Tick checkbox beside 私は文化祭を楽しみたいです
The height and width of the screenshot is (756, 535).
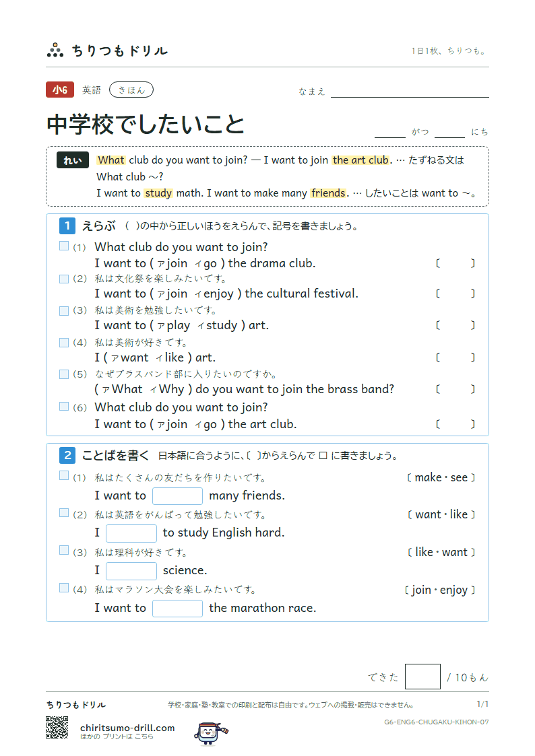pos(64,279)
